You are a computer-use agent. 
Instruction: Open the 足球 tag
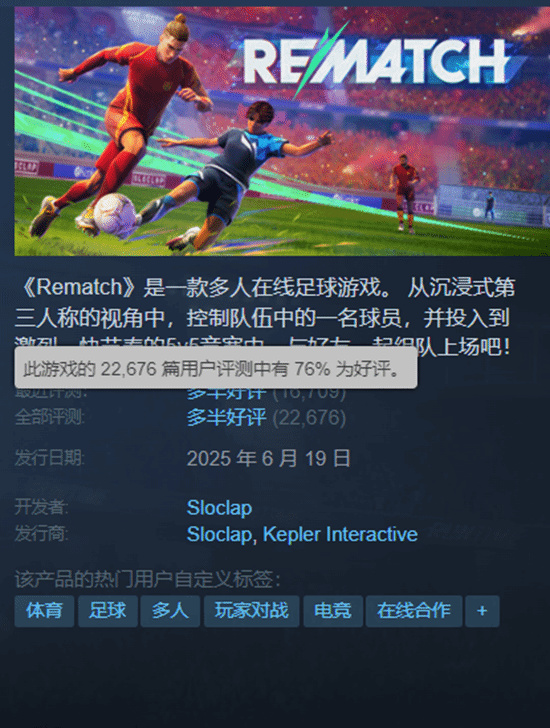click(x=108, y=611)
